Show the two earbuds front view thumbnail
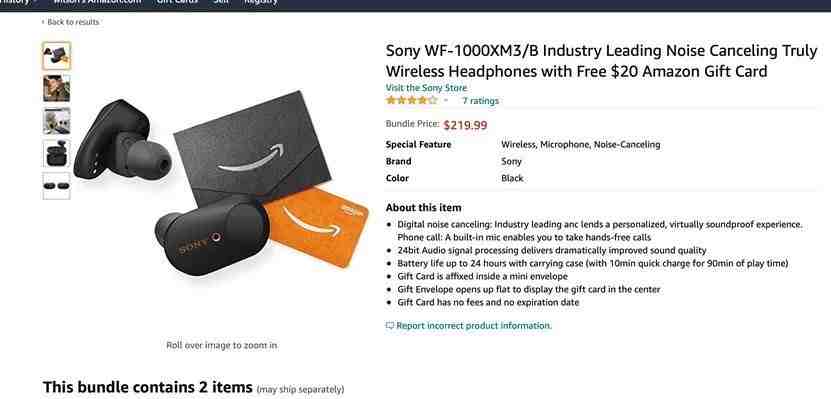 (x=56, y=186)
